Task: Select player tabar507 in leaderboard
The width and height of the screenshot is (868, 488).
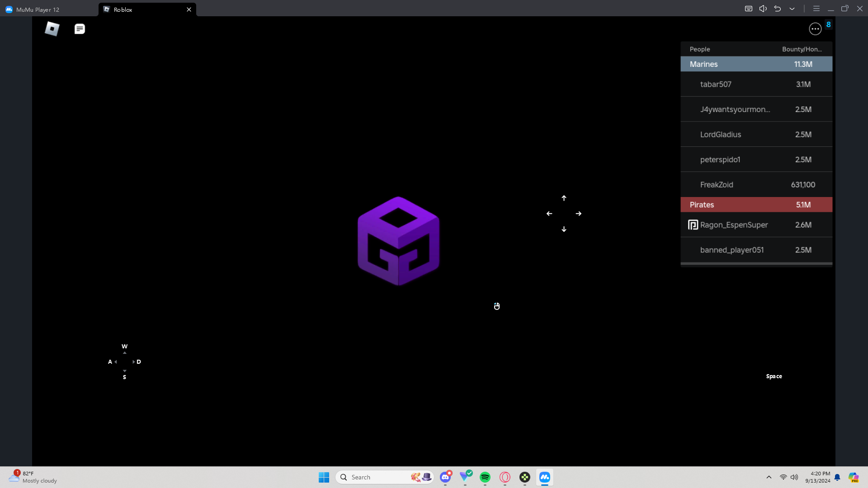Action: (x=756, y=84)
